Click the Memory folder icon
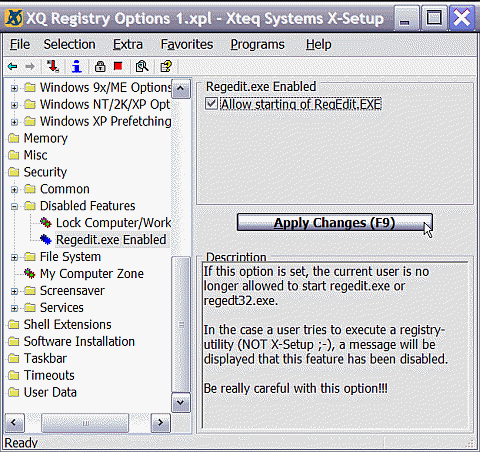480x452 pixels. [14, 138]
